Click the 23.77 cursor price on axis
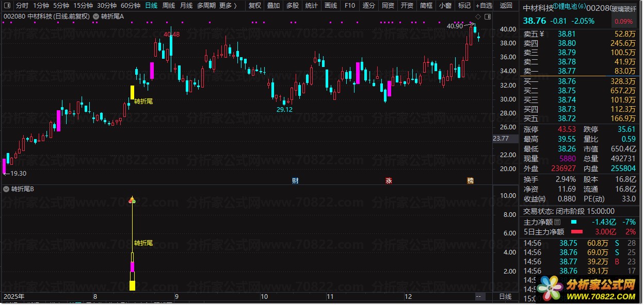This screenshot has width=644, height=305. pos(501,139)
